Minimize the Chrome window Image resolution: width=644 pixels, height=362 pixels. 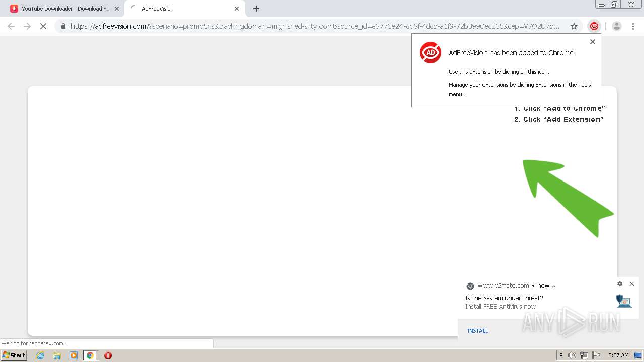click(601, 5)
